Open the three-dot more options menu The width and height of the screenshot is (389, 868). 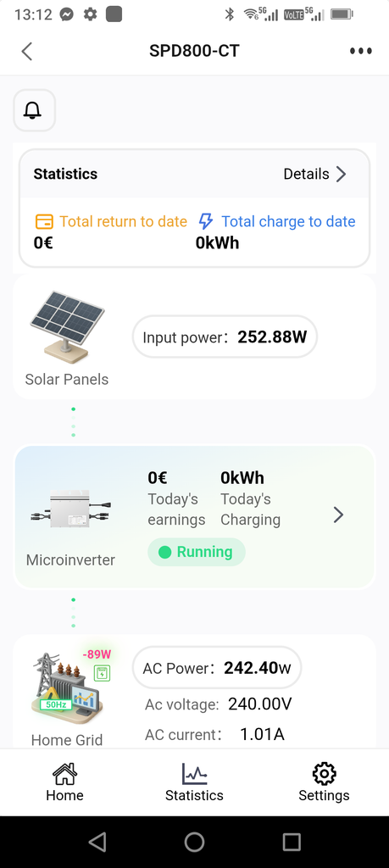click(x=361, y=51)
